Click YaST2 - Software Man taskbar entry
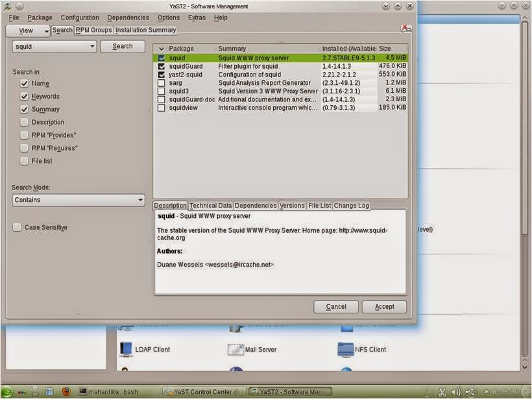The height and width of the screenshot is (399, 532). click(290, 392)
